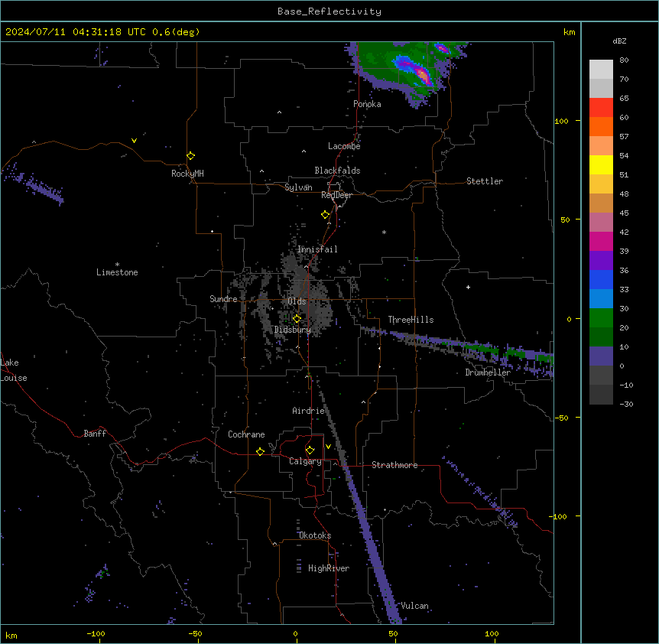Click the Ponoka city label
659x644 pixels.
(x=367, y=104)
